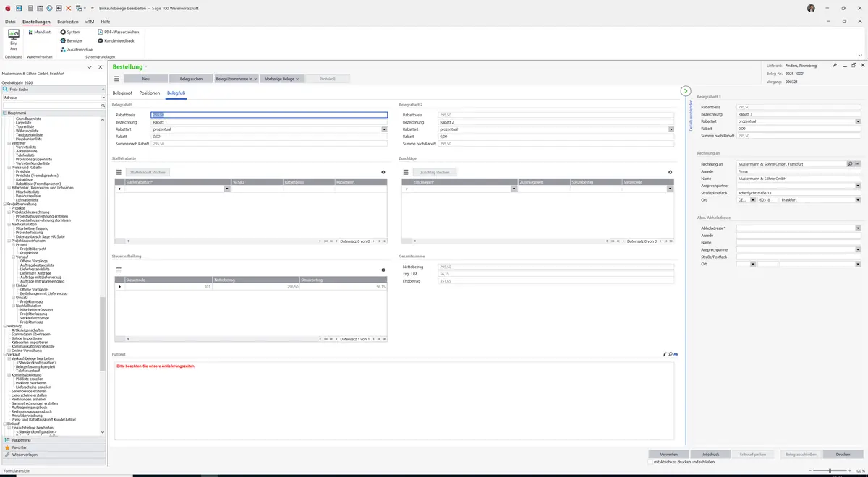The image size is (868, 477).
Task: Click the Neu button
Action: (146, 79)
